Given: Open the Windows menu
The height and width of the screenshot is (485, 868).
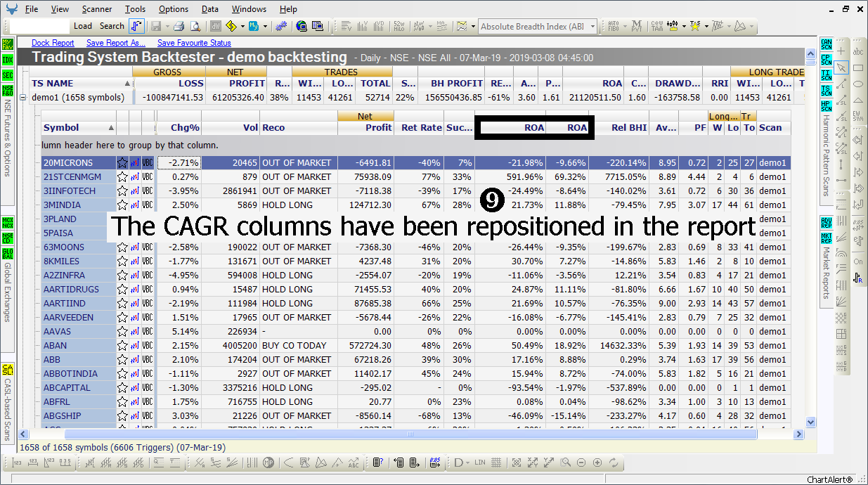Looking at the screenshot, I should tap(249, 9).
